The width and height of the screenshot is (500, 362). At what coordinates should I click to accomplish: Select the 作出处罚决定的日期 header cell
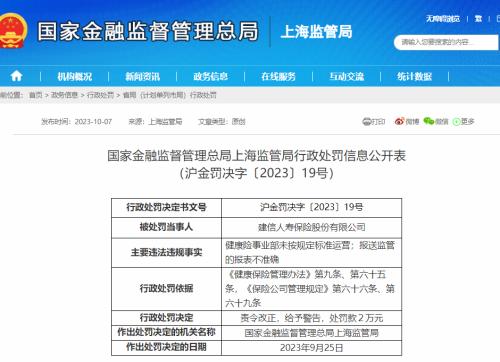(166, 347)
